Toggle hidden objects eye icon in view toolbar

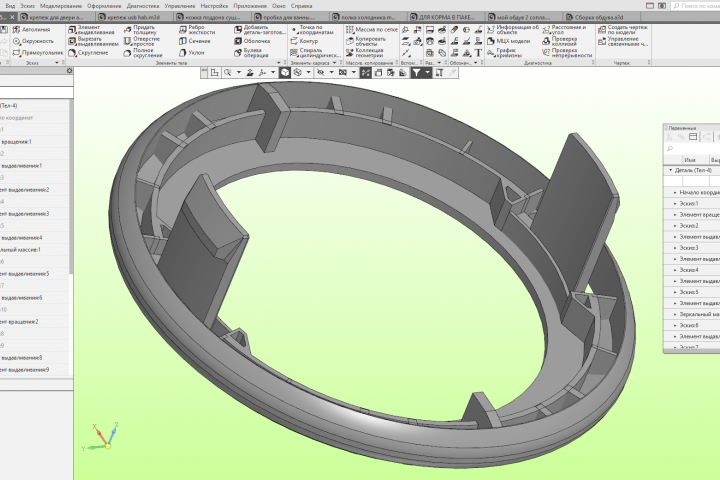[x=321, y=73]
